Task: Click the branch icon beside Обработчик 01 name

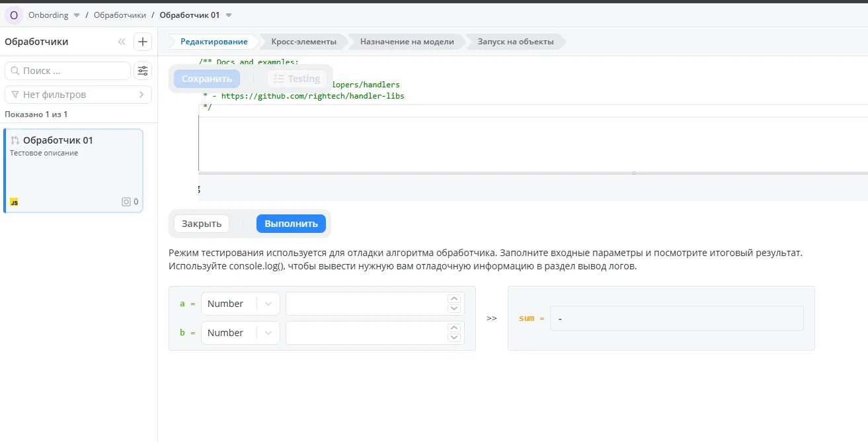Action: 16,140
